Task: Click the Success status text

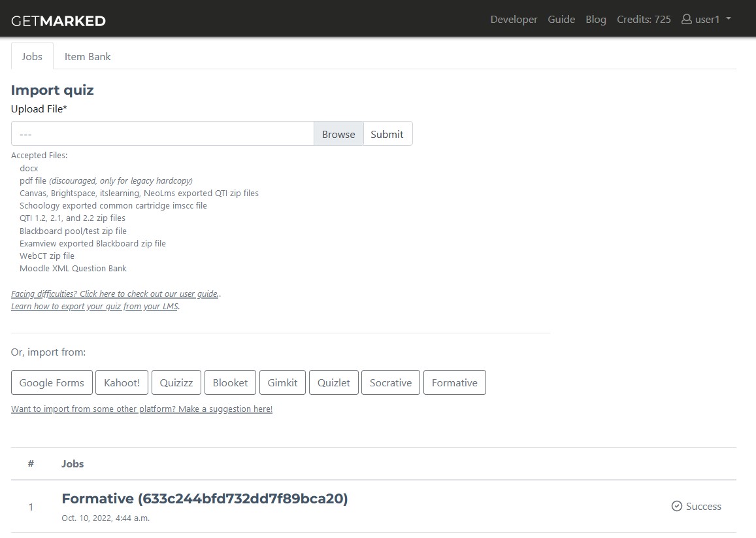Action: tap(704, 506)
